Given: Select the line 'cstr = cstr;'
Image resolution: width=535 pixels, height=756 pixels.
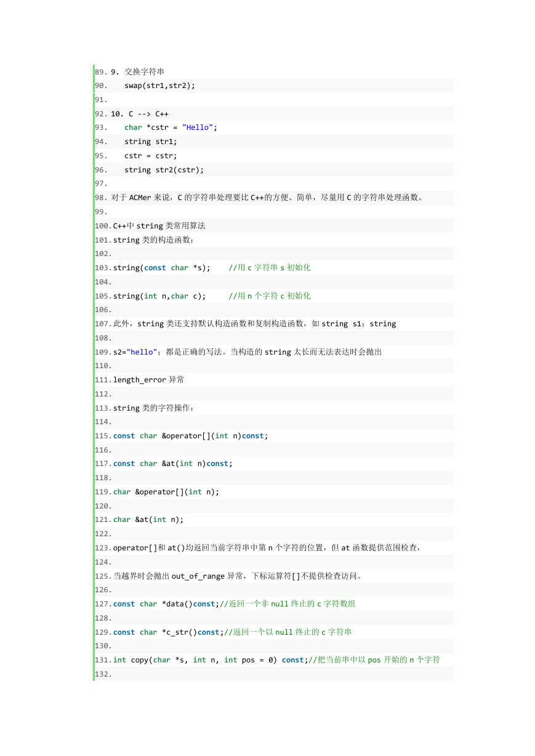Looking at the screenshot, I should pyautogui.click(x=151, y=156).
